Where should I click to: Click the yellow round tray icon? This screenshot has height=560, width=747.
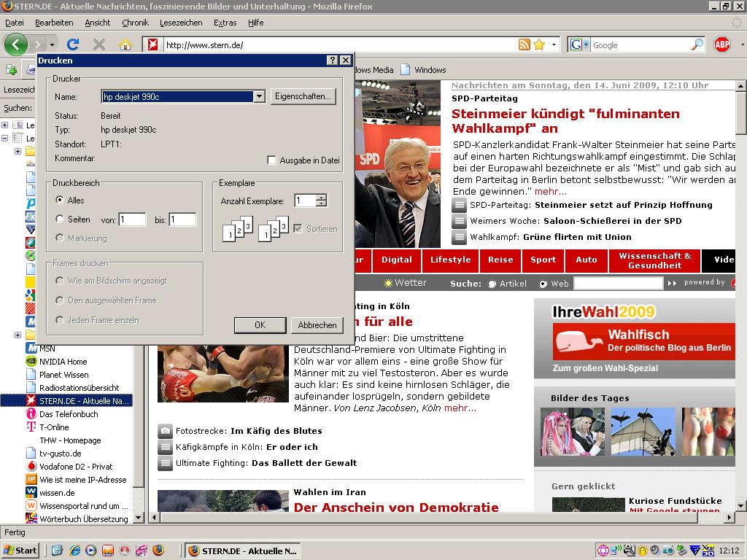(642, 551)
